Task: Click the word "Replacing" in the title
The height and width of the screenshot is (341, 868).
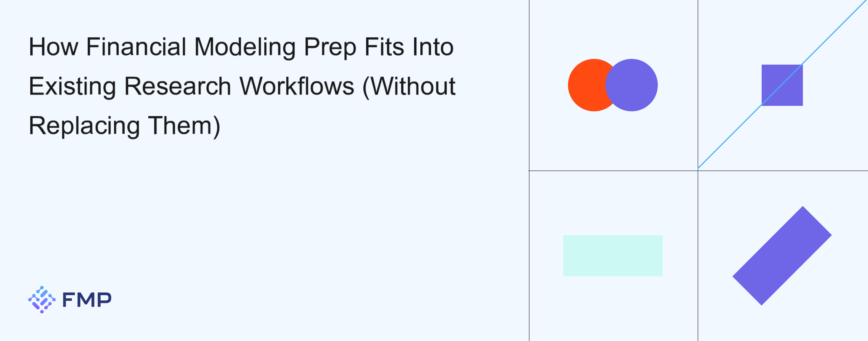Action: tap(84, 126)
